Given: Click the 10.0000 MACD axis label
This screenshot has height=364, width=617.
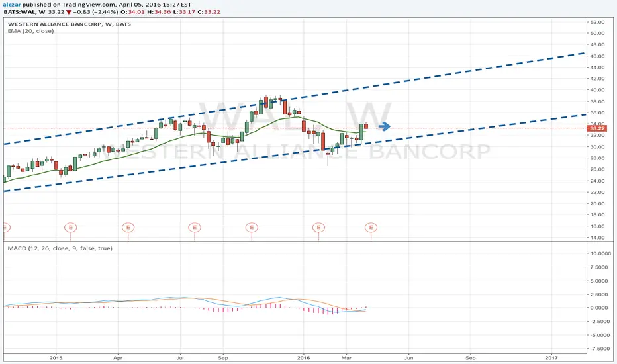Looking at the screenshot, I should tap(600, 253).
